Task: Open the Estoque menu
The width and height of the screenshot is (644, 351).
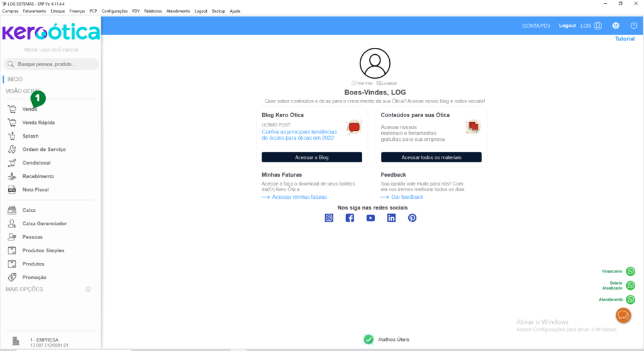Action: [x=57, y=11]
